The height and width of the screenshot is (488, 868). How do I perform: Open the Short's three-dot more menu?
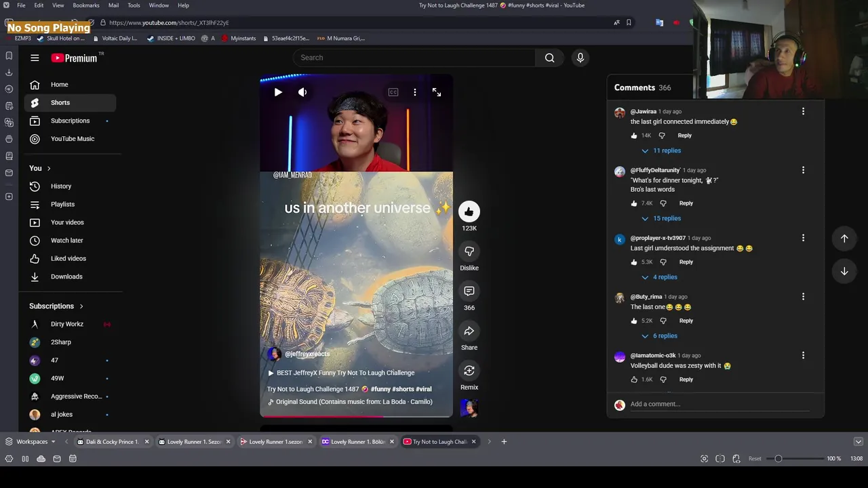pyautogui.click(x=415, y=92)
